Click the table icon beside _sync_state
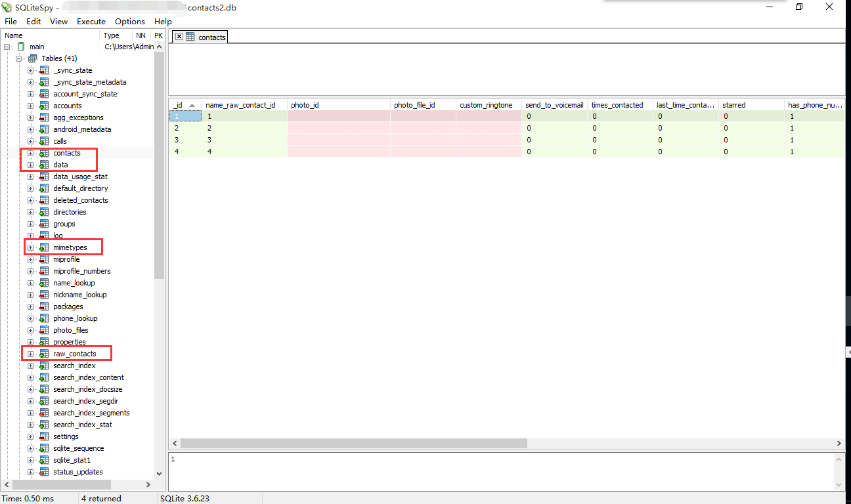Image resolution: width=851 pixels, height=504 pixels. coord(44,70)
